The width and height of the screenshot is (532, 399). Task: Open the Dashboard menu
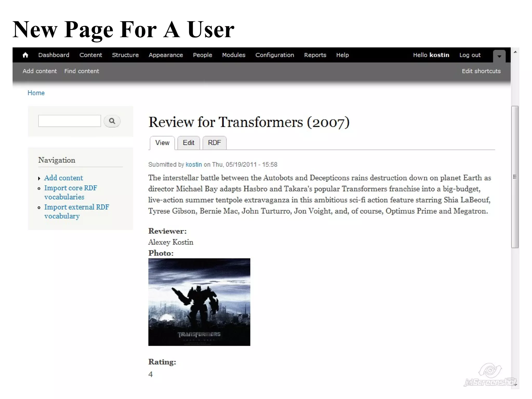click(x=54, y=55)
